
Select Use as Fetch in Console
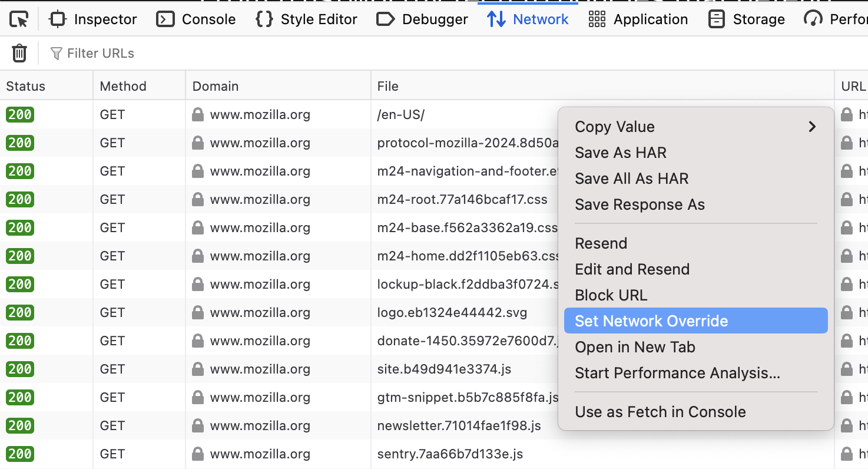point(660,412)
